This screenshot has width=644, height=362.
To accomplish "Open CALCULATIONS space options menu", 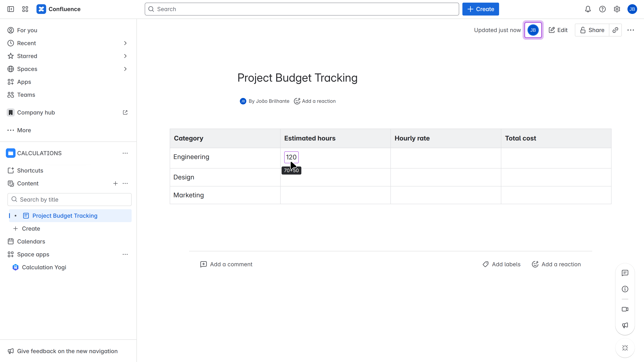I will 125,153.
